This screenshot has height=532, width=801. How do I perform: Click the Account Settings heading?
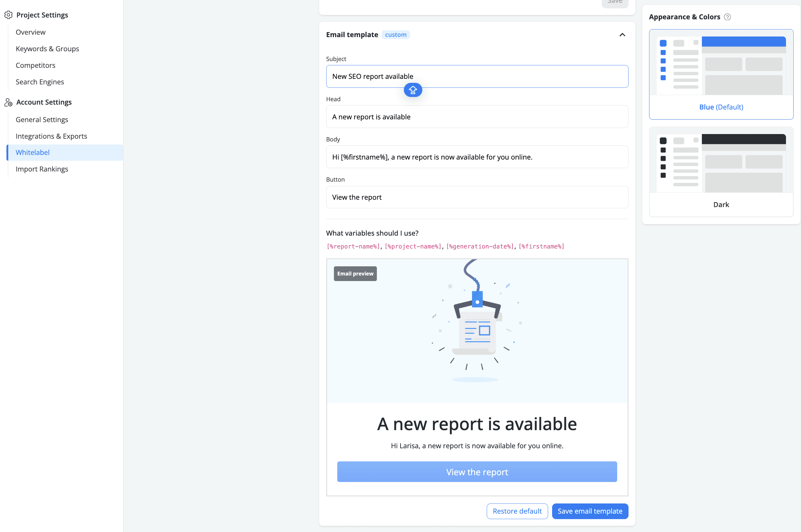tap(44, 102)
